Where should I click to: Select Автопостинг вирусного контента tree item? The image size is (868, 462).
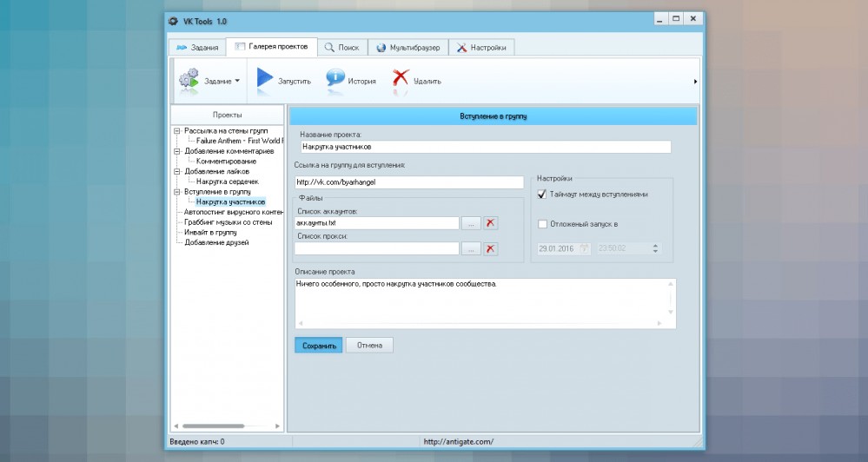(x=233, y=212)
